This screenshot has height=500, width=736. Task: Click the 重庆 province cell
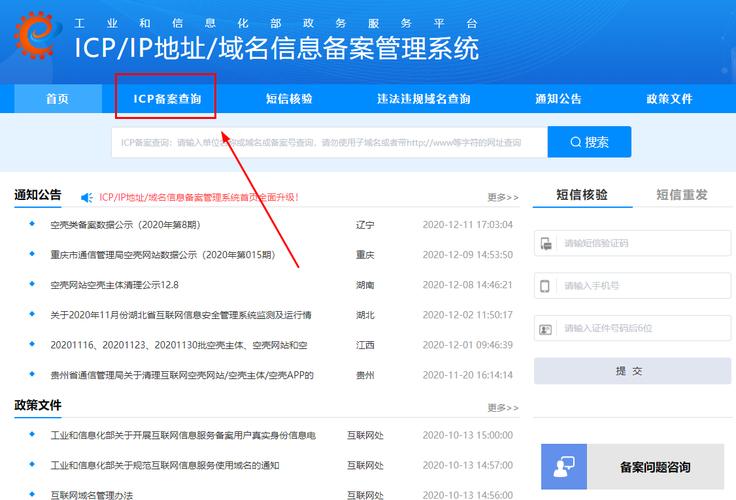click(365, 255)
